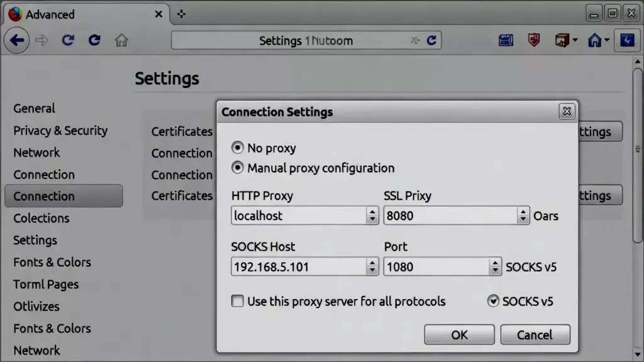Click the gray home icon in toolbar
Viewport: 644px width, 362px height.
pos(121,41)
